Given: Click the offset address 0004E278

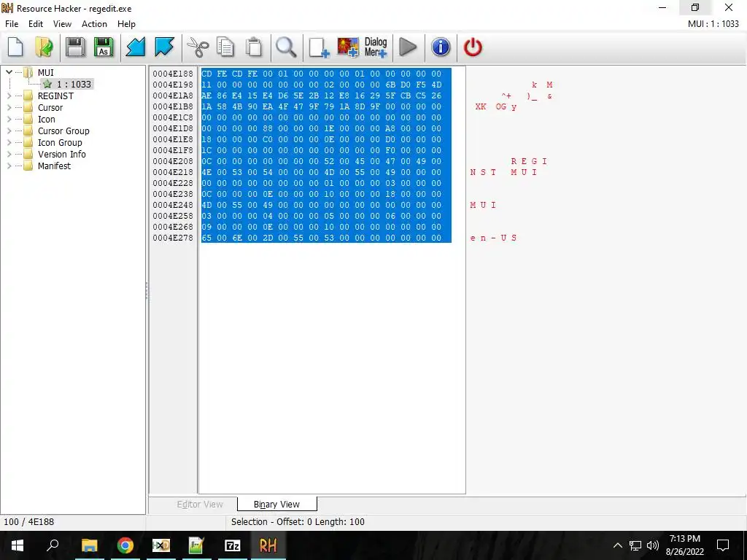Looking at the screenshot, I should 173,238.
